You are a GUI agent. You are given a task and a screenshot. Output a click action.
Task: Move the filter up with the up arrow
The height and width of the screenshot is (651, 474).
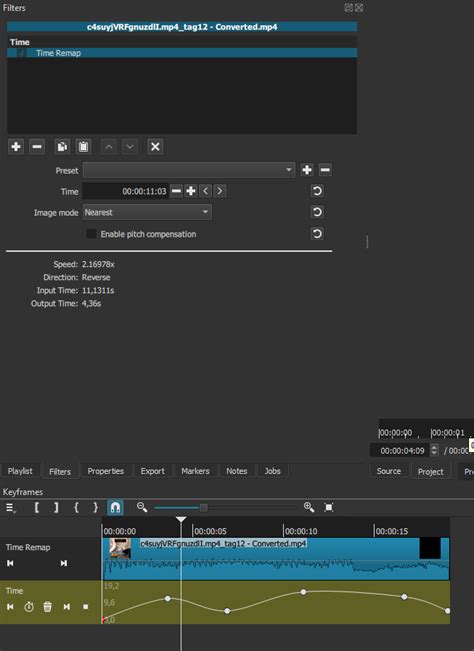point(109,147)
